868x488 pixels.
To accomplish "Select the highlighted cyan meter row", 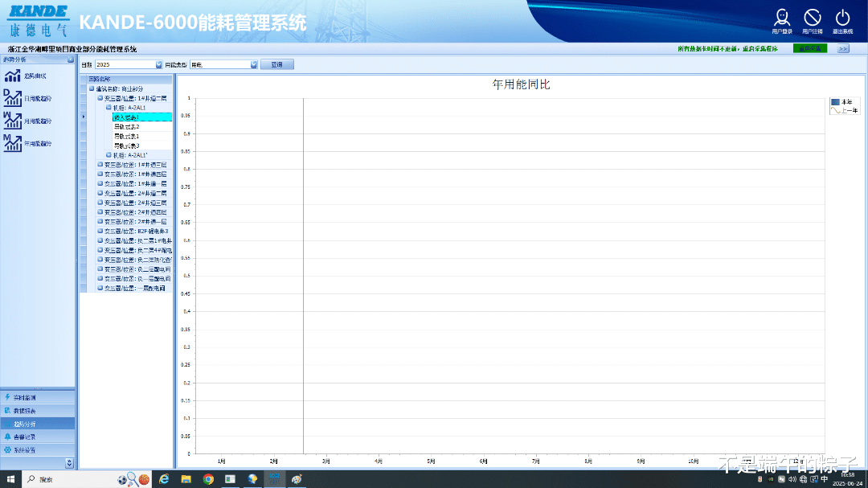I will click(x=142, y=117).
